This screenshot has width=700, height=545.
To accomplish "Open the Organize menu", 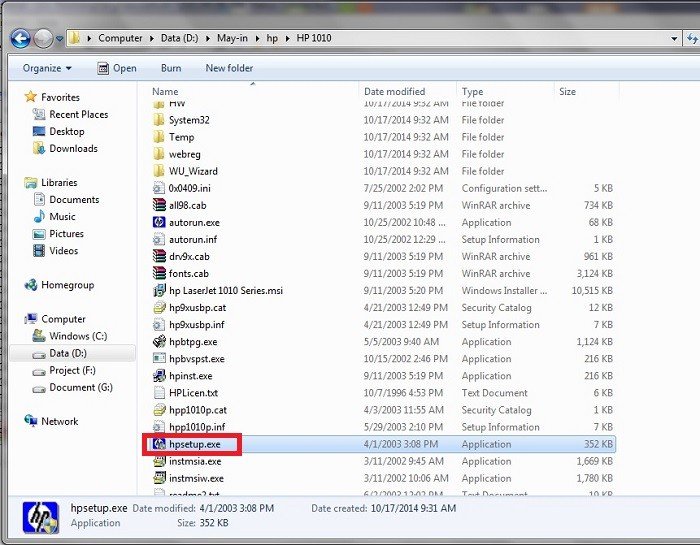I will point(47,68).
